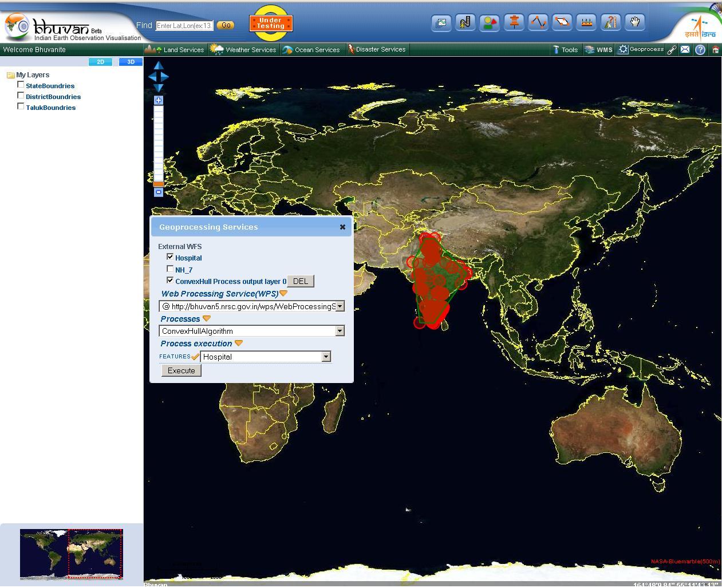Open the WMS menu

point(599,50)
